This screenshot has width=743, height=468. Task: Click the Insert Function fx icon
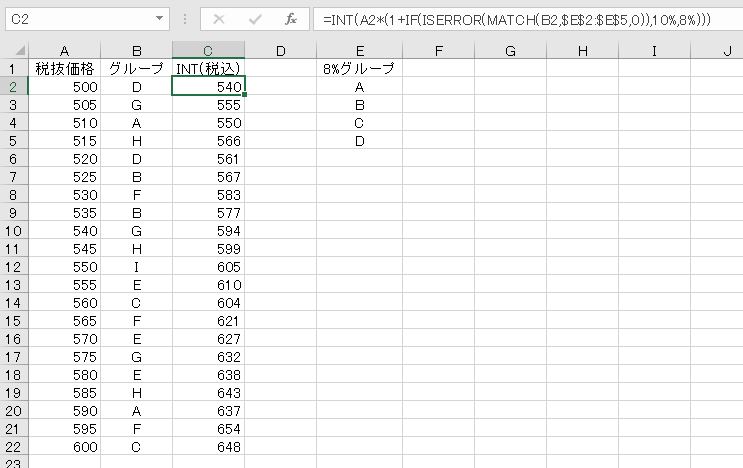pos(290,19)
